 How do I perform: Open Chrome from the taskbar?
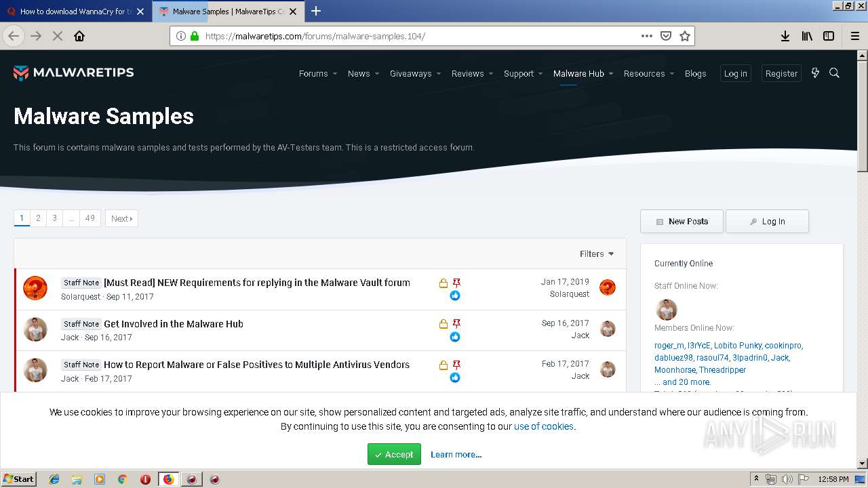click(x=122, y=479)
